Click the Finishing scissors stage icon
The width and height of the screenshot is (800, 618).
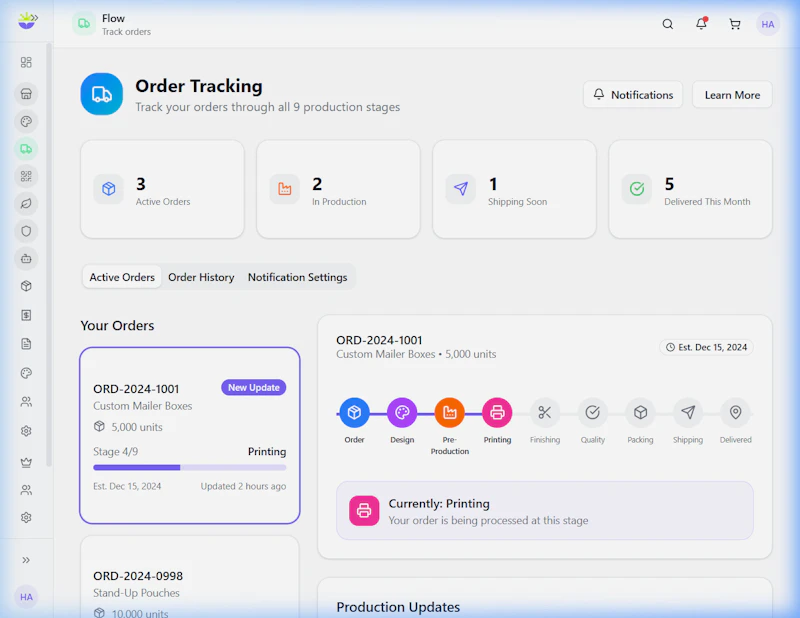point(545,412)
